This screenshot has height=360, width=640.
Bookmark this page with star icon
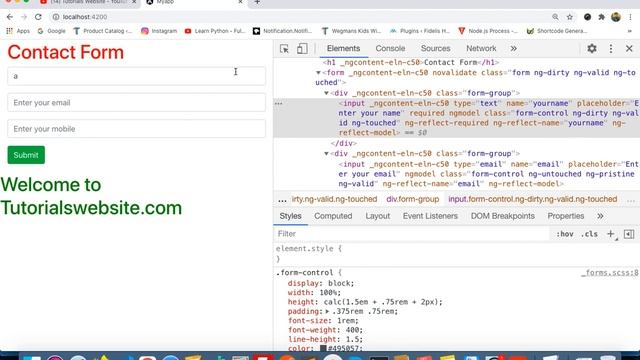[x=570, y=17]
